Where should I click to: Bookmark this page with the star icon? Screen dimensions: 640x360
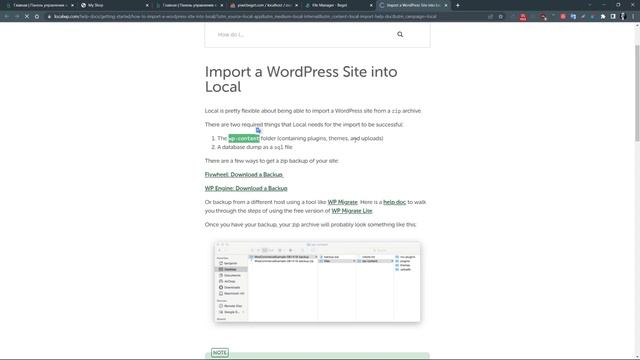(x=500, y=17)
